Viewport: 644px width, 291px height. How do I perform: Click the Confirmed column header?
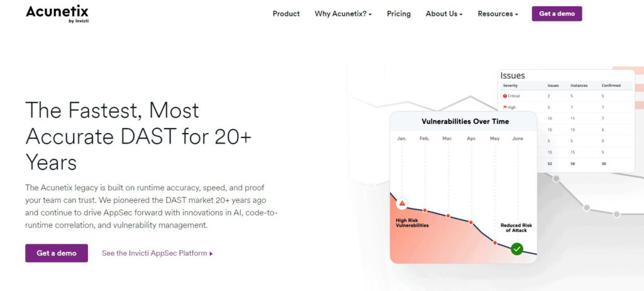pos(611,86)
